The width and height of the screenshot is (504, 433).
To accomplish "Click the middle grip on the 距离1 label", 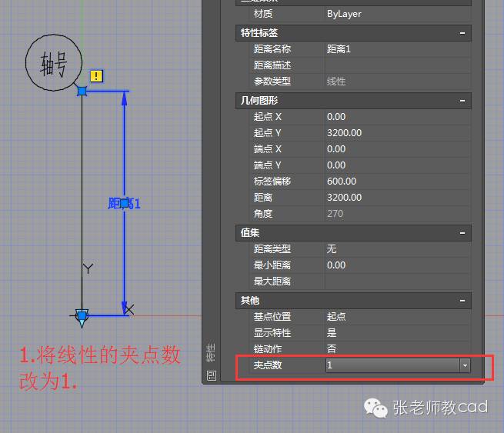I will (125, 203).
